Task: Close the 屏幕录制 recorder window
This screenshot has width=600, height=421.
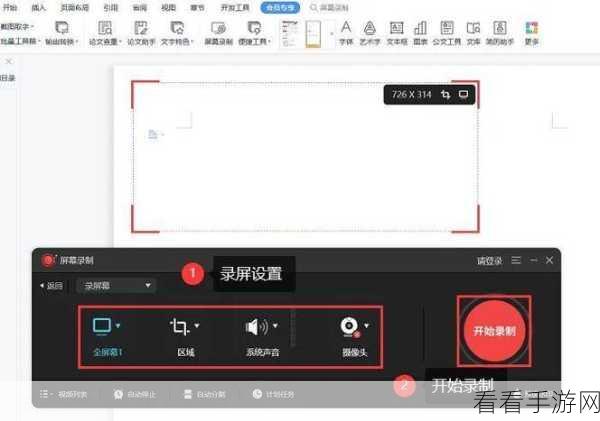Action: pos(549,260)
